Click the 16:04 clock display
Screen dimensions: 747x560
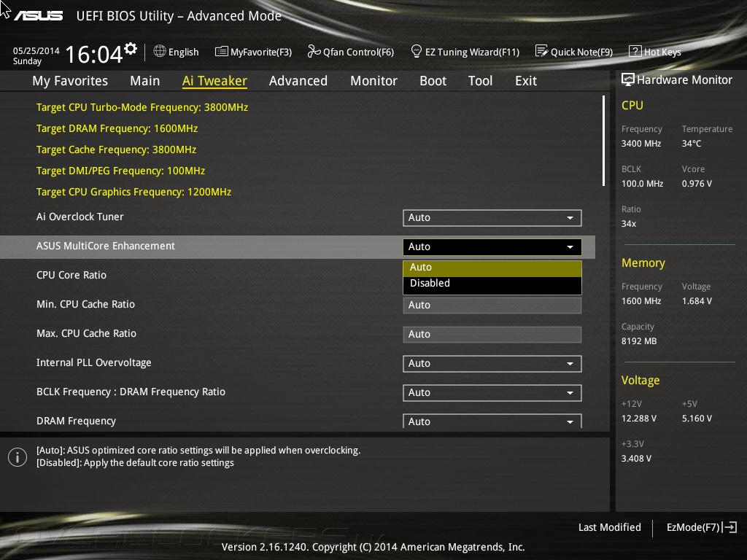pos(94,54)
